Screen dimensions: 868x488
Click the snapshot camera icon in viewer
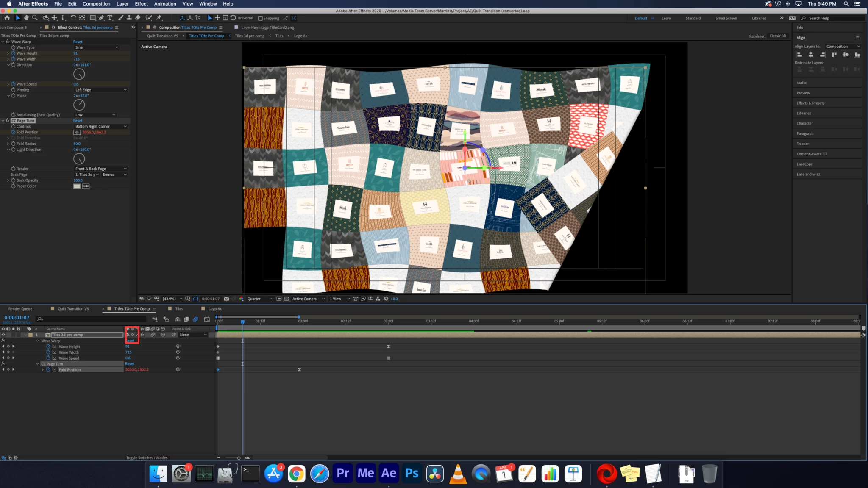click(x=226, y=299)
